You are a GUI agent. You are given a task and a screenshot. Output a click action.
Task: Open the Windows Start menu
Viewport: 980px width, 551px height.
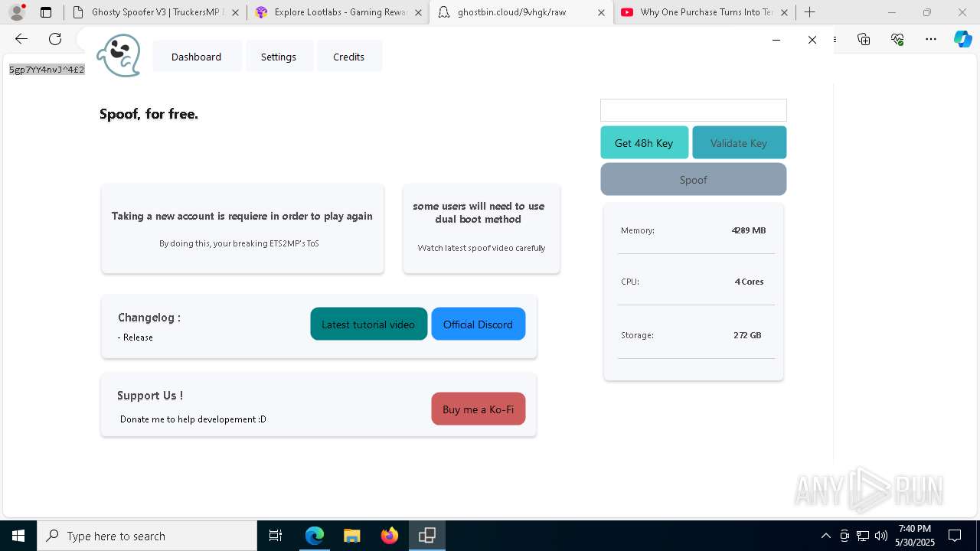click(18, 536)
